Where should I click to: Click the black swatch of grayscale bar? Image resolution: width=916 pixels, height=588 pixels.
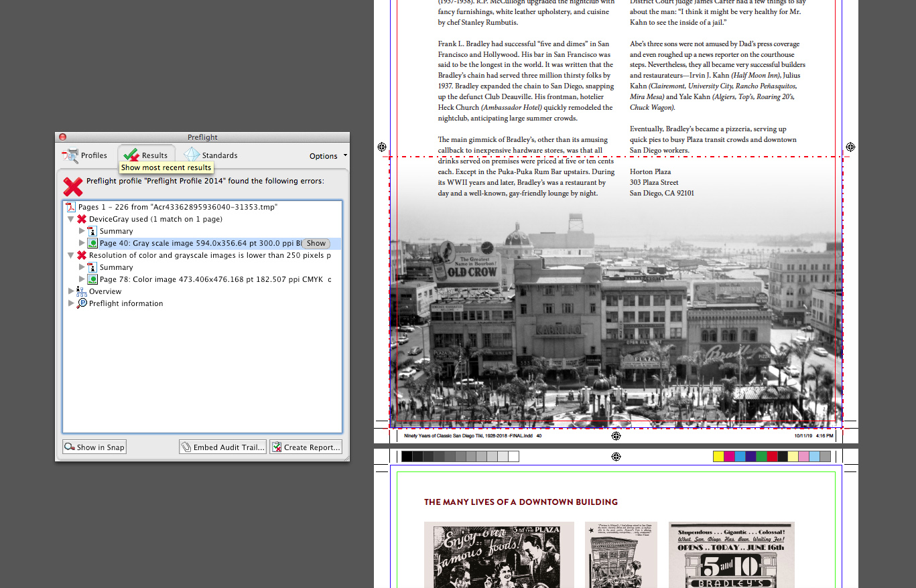tap(407, 457)
